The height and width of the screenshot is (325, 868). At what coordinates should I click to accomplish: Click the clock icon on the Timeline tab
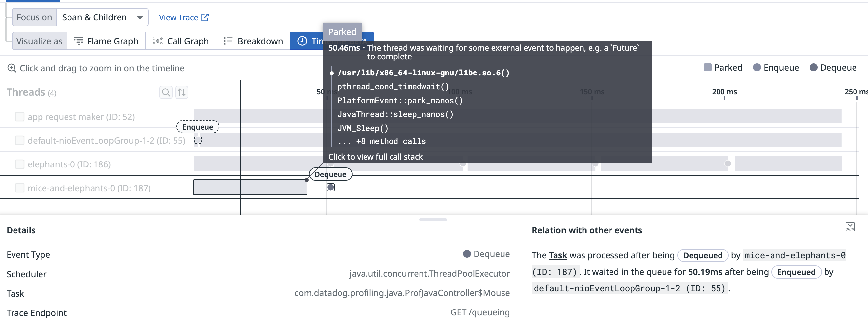pyautogui.click(x=302, y=41)
